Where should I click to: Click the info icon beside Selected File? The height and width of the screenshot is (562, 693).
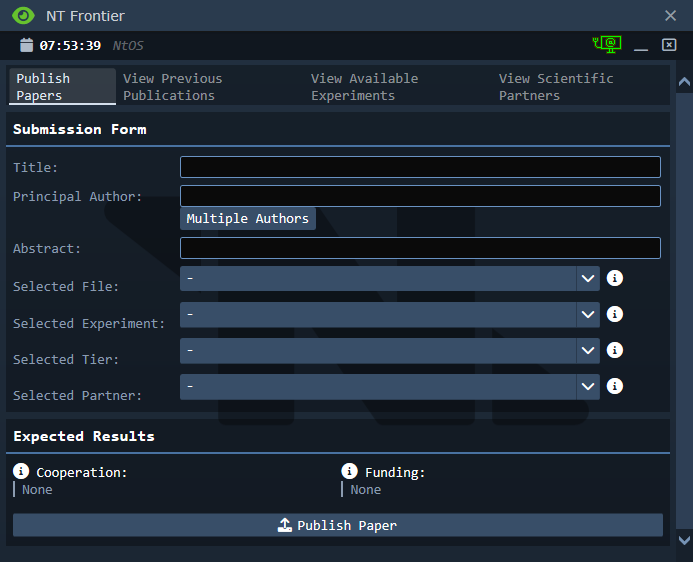[615, 278]
